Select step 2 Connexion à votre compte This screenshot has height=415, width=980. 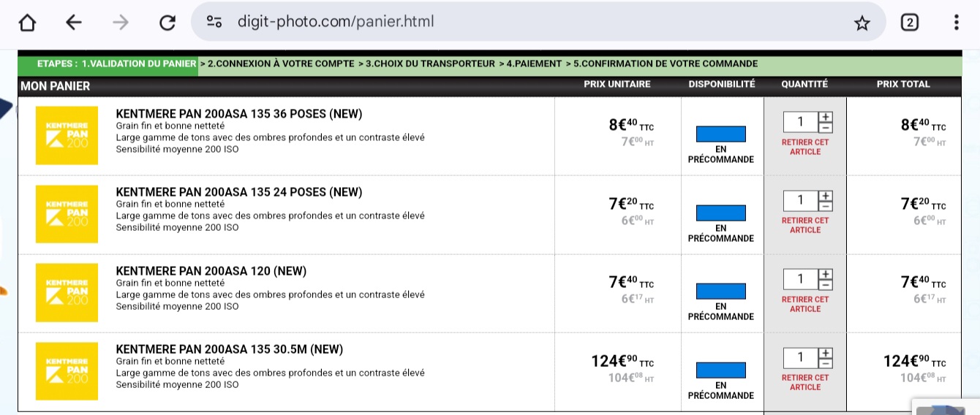(276, 64)
